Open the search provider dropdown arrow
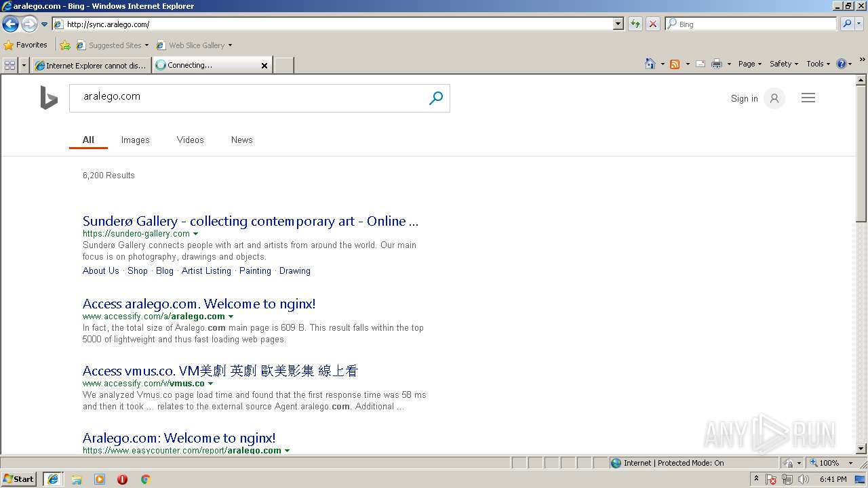This screenshot has width=868, height=488. [859, 24]
